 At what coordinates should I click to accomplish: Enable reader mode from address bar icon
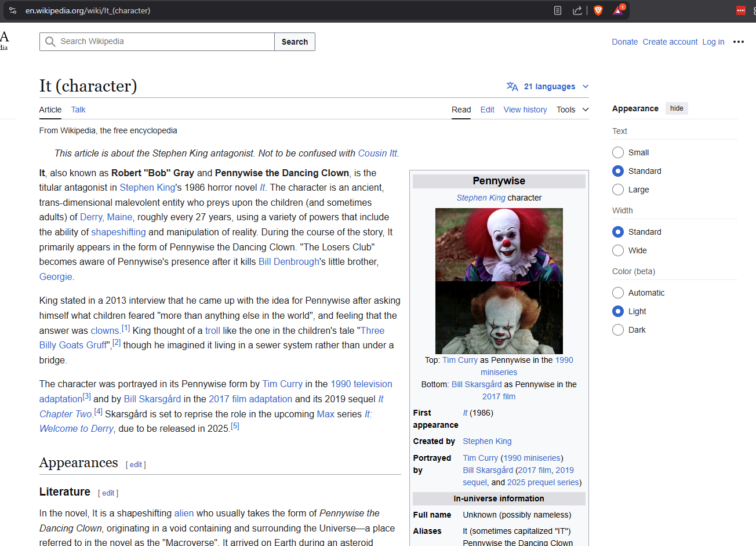click(x=558, y=10)
